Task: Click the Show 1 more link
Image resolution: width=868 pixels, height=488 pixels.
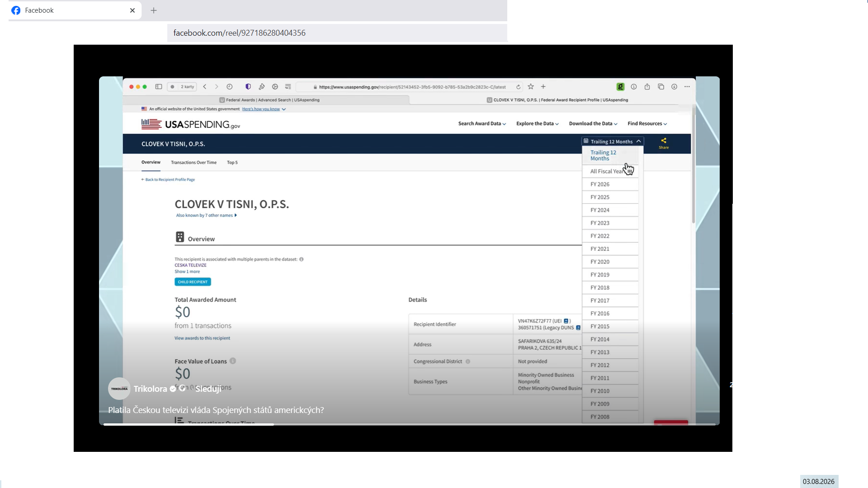Action: pos(188,272)
